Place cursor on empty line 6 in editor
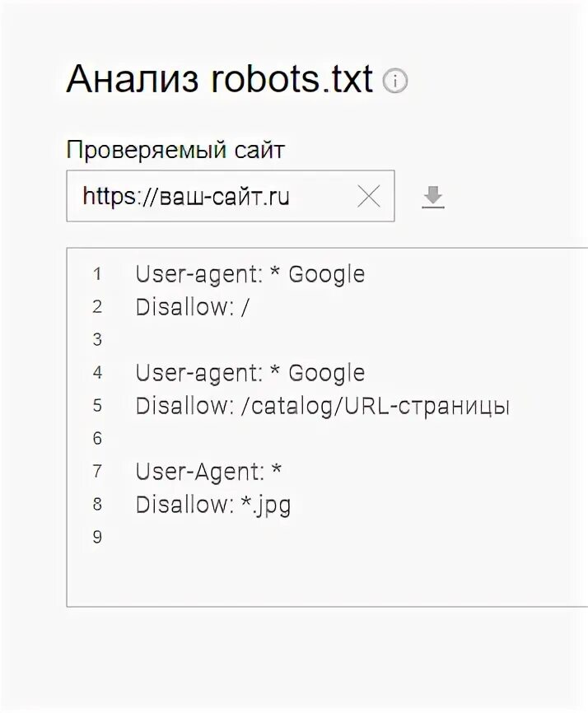The width and height of the screenshot is (588, 713). 247,439
